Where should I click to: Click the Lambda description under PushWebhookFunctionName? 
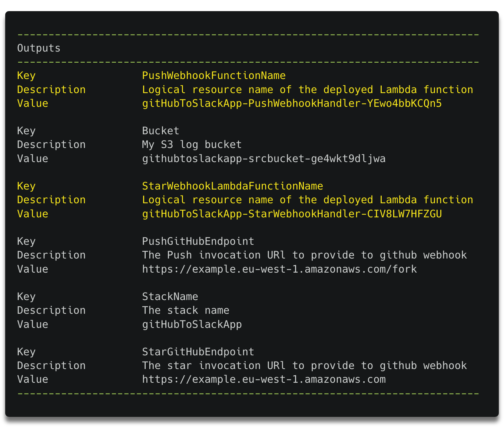point(308,90)
